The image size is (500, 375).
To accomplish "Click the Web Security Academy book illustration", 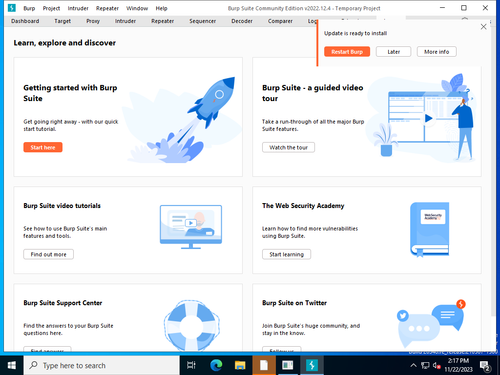I will click(x=430, y=229).
